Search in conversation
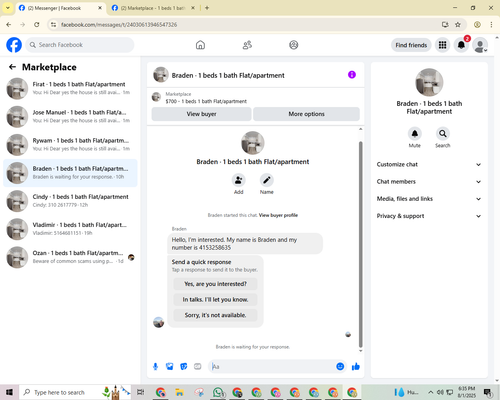The image size is (500, 400). coord(443,134)
